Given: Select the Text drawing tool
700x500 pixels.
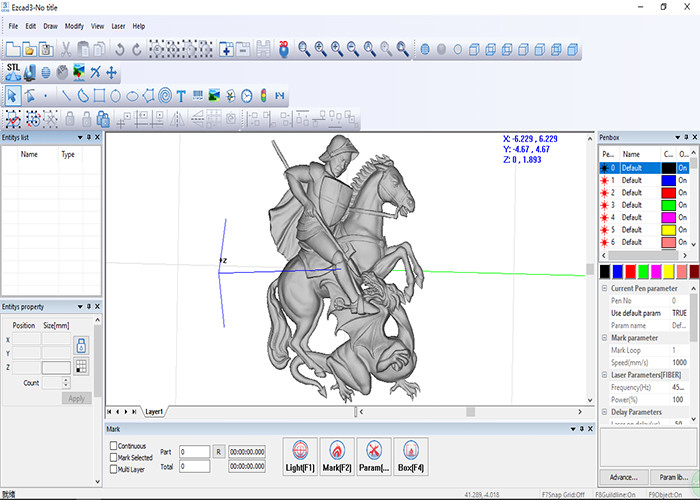Looking at the screenshot, I should [181, 96].
